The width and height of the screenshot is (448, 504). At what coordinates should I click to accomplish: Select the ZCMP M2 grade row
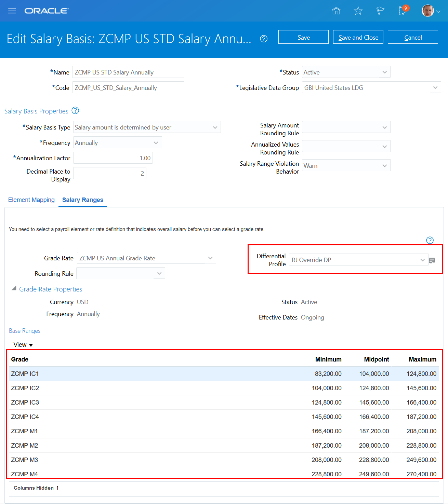[224, 446]
